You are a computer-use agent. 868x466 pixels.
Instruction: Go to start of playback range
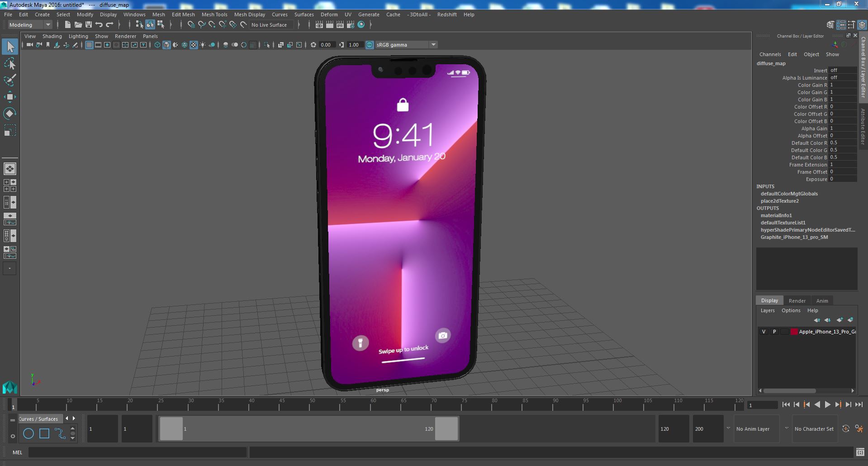786,405
